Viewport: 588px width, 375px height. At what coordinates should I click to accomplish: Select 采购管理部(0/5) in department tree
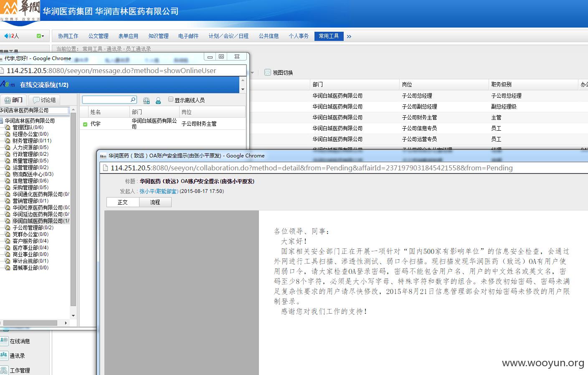30,187
